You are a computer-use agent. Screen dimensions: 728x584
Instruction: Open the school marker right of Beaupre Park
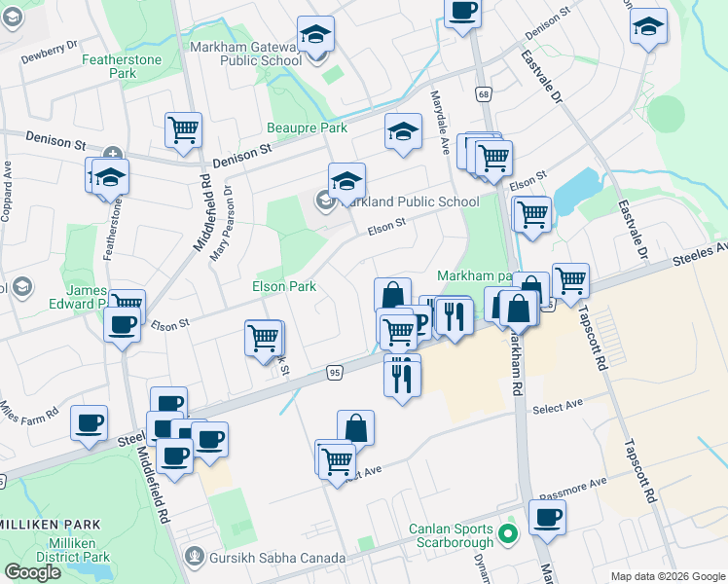(x=404, y=131)
